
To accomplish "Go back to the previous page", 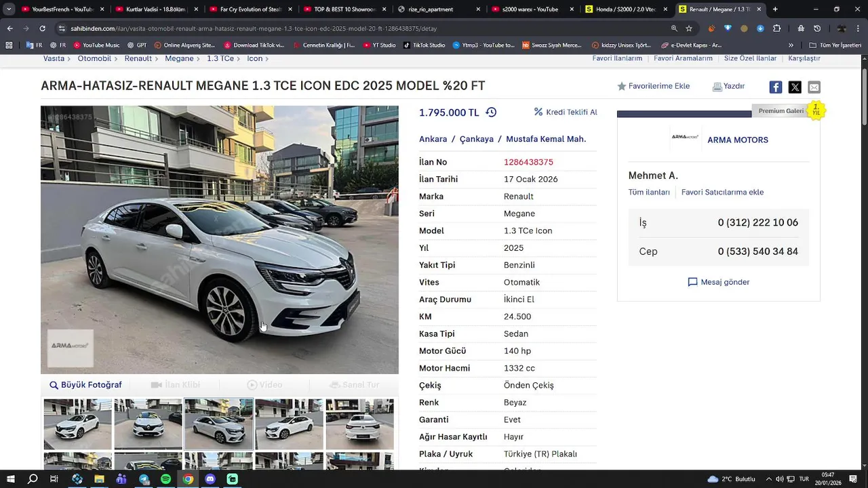I will click(x=10, y=28).
